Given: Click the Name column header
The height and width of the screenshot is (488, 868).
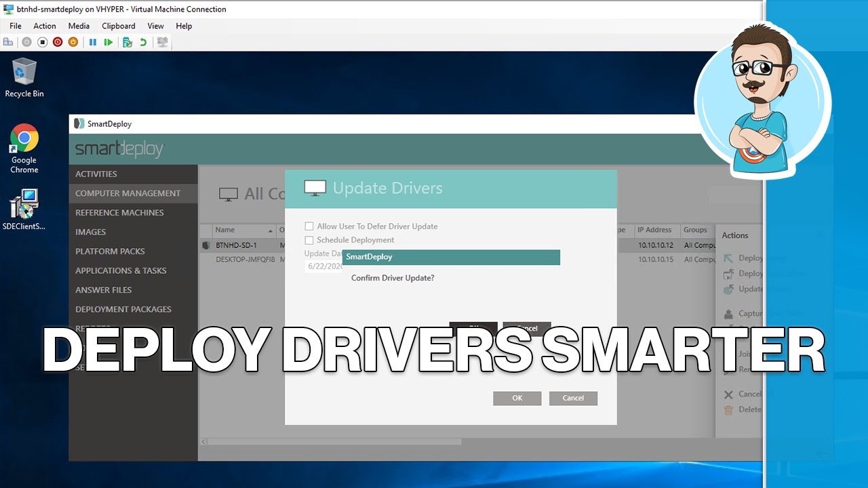Looking at the screenshot, I should coord(244,230).
